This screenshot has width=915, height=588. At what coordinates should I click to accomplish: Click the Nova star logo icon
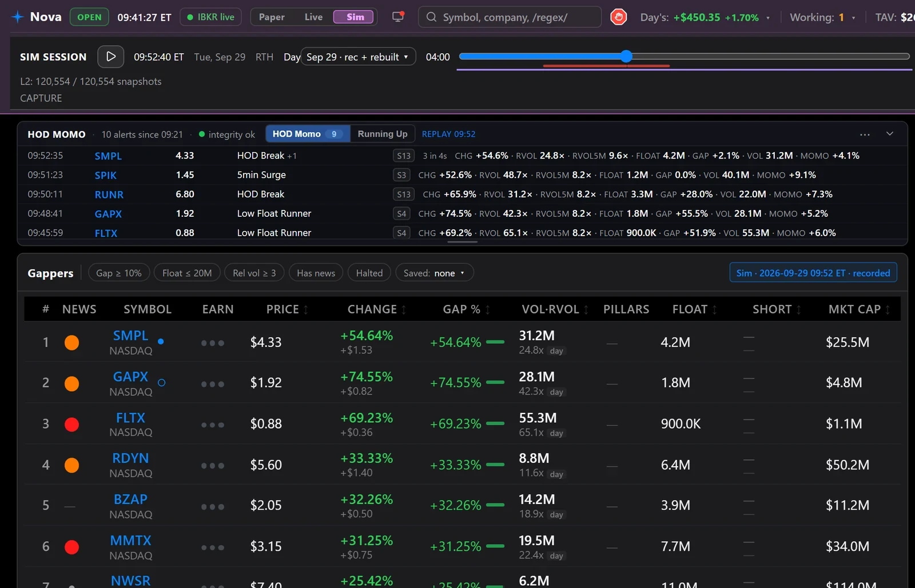(x=18, y=17)
